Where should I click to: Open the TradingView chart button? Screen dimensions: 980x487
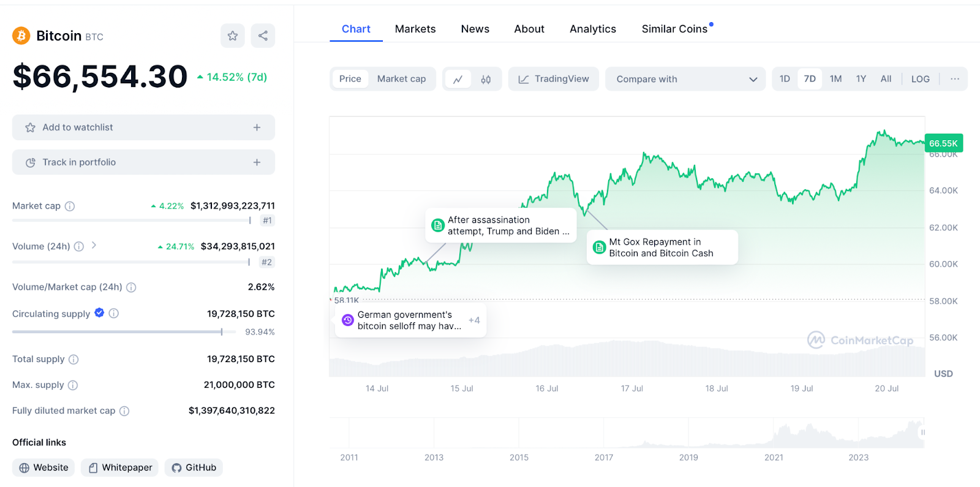(x=554, y=79)
